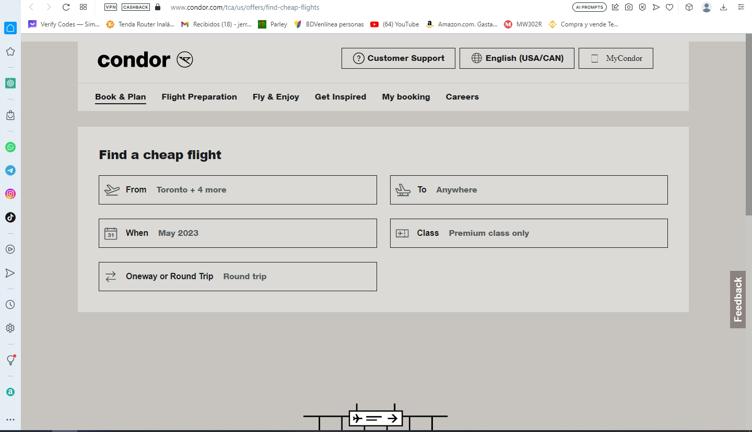
Task: Open the speed dial tabs grid icon
Action: point(83,7)
